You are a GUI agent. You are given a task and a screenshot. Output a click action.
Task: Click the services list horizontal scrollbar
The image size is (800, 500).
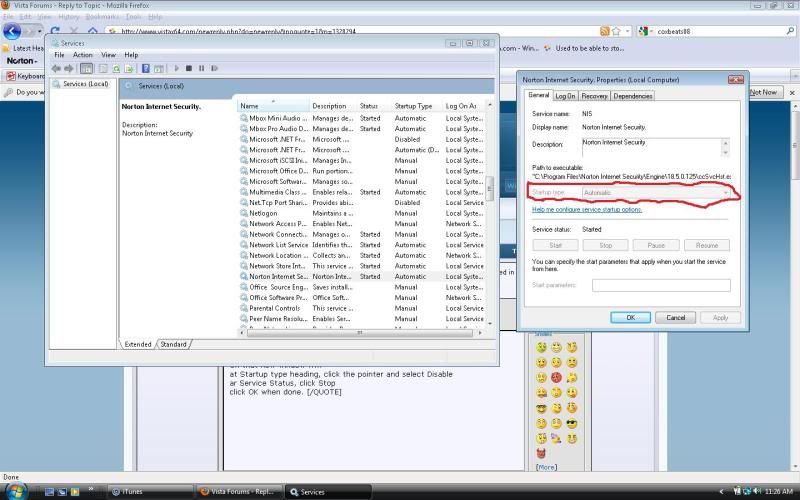pyautogui.click(x=360, y=333)
